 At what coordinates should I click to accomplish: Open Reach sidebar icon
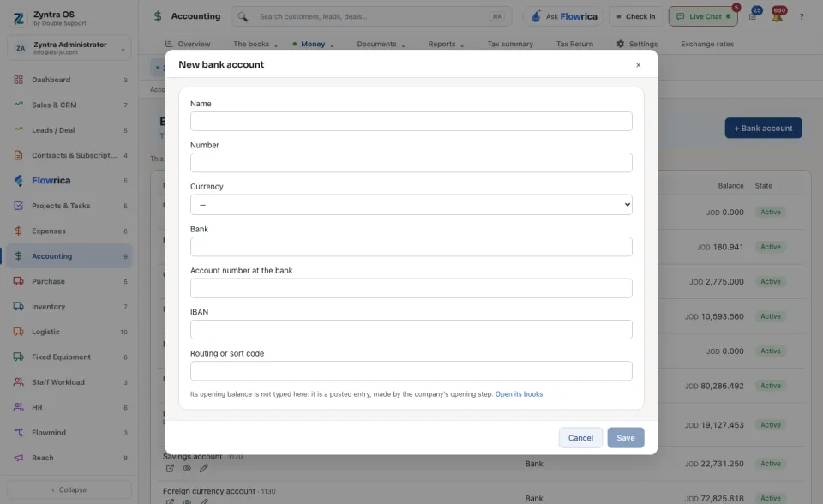click(x=18, y=458)
